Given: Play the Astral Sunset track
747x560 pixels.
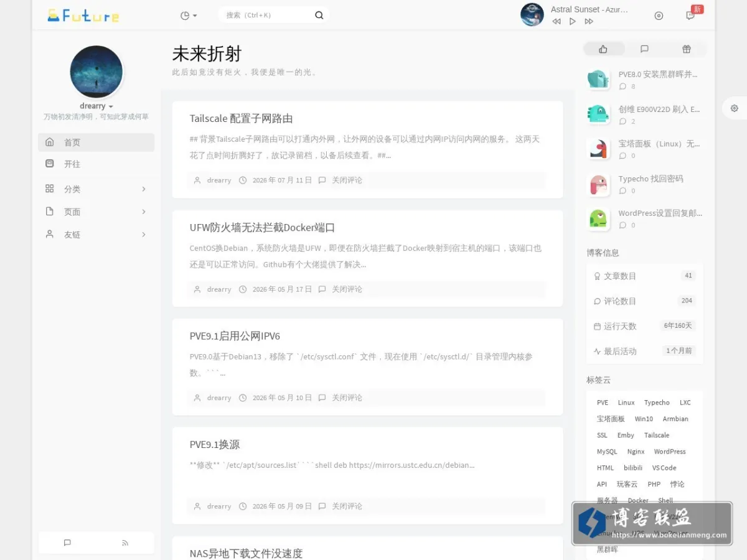Looking at the screenshot, I should pyautogui.click(x=573, y=21).
